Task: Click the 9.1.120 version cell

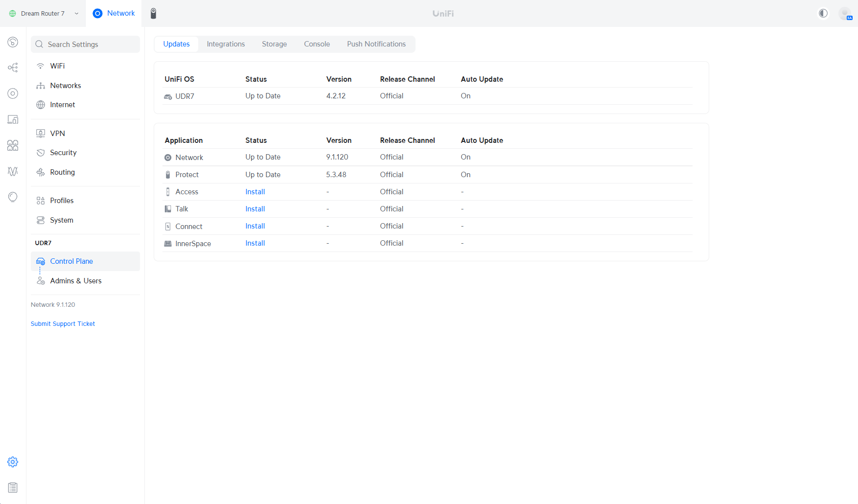Action: (337, 157)
